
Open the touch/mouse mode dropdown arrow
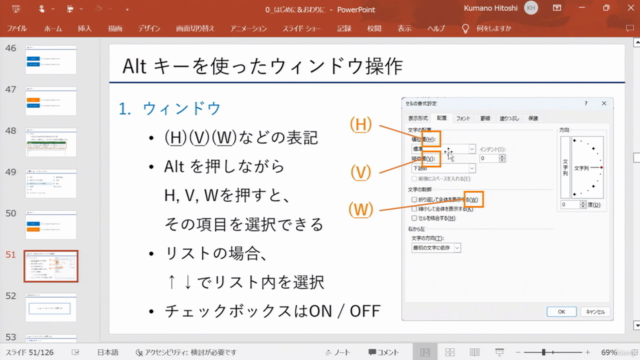point(53,9)
